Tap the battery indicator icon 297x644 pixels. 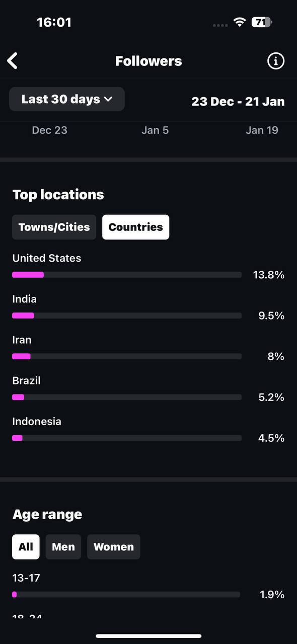[x=262, y=22]
